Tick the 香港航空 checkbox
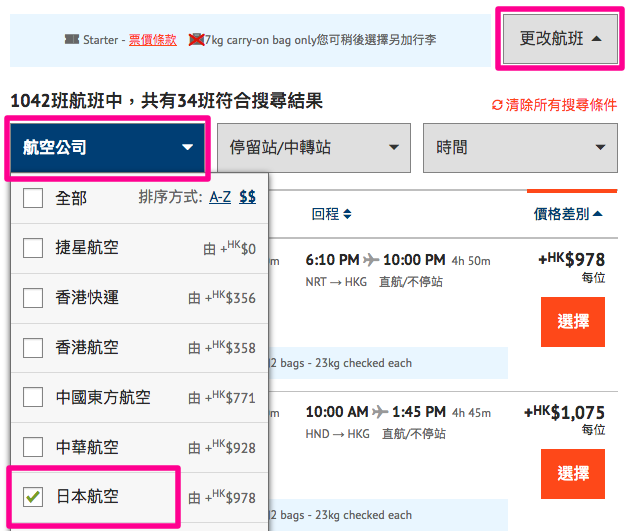Viewport: 627px width, 531px height. click(x=33, y=347)
